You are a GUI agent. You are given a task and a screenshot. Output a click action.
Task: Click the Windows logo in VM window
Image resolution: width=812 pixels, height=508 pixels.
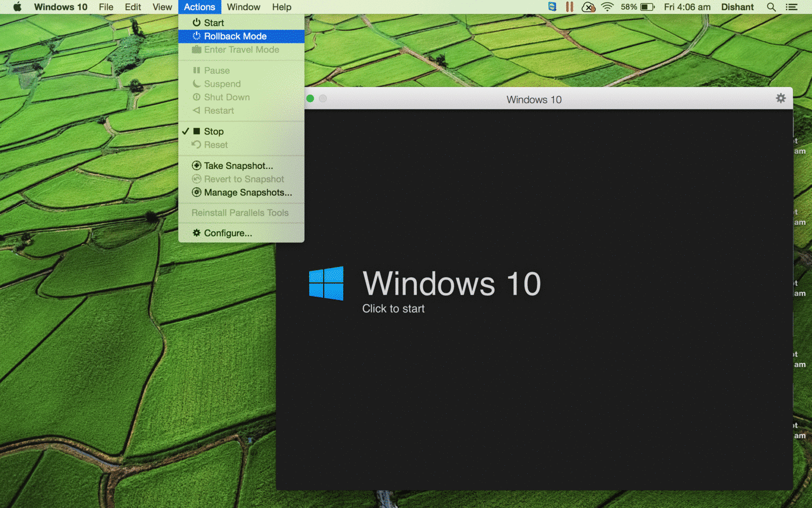click(326, 283)
